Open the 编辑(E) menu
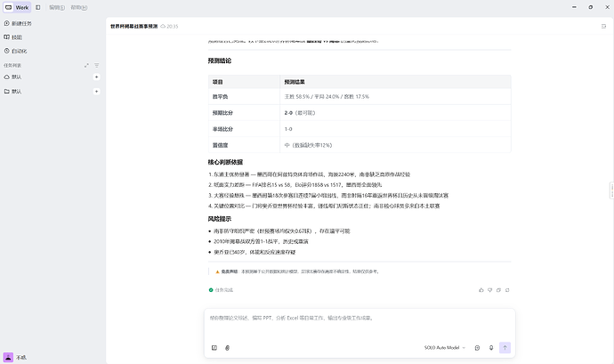Screen dimensions: 614x364 [57, 7]
